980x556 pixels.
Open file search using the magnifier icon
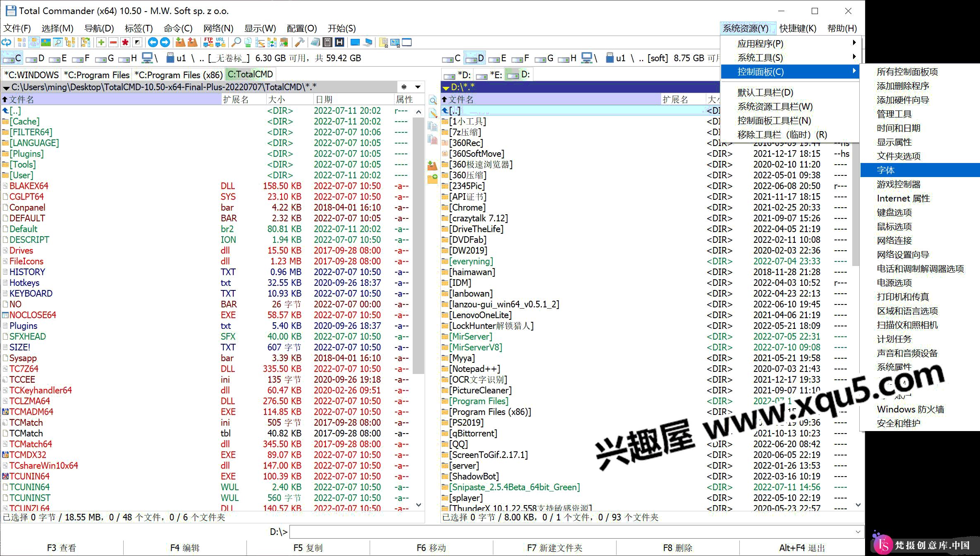point(236,42)
